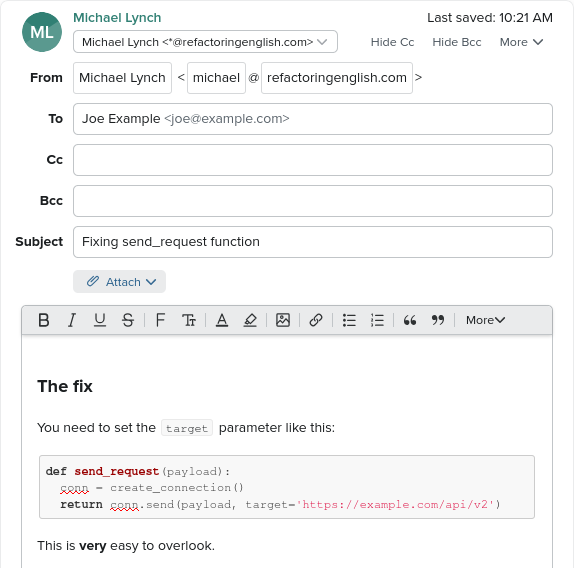Insert an image into the message
This screenshot has width=574, height=568.
click(283, 320)
